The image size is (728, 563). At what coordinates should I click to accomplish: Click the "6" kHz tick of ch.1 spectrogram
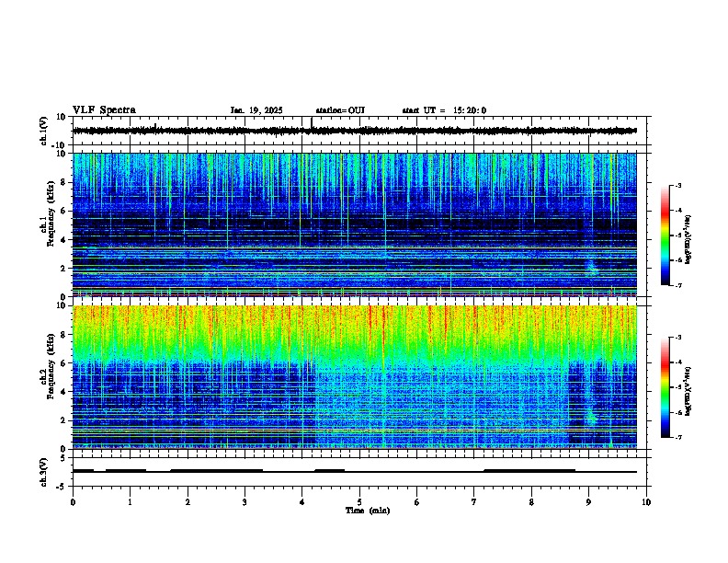(x=63, y=211)
